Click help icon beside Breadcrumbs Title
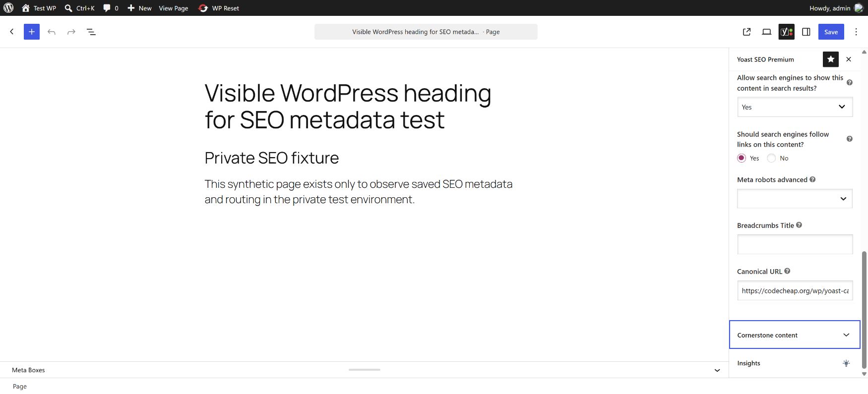 799,225
